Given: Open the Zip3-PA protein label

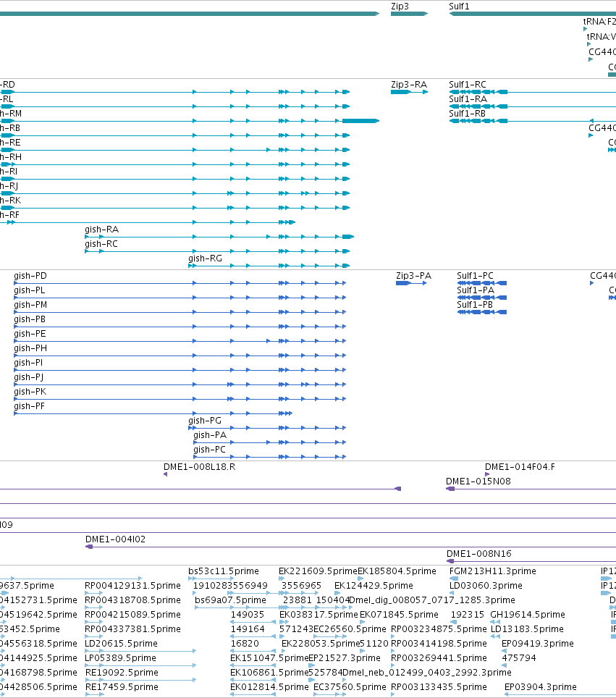Looking at the screenshot, I should pyautogui.click(x=413, y=276).
